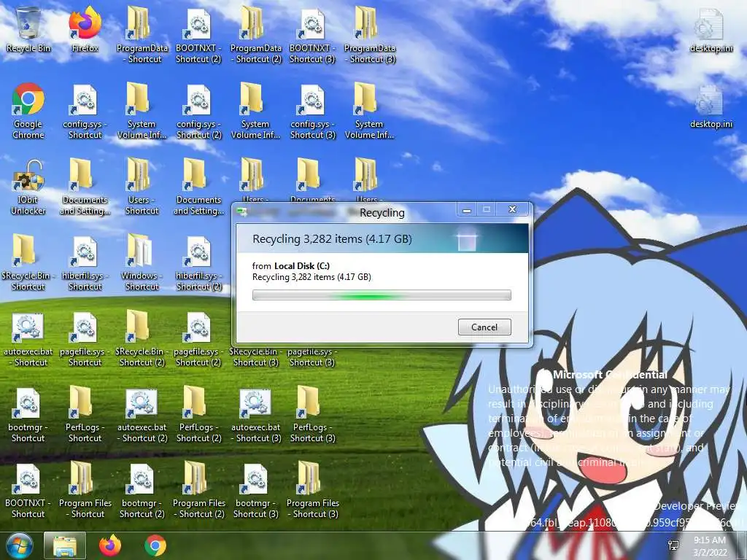Click the recycling progress bar
The width and height of the screenshot is (747, 560).
pos(382,295)
